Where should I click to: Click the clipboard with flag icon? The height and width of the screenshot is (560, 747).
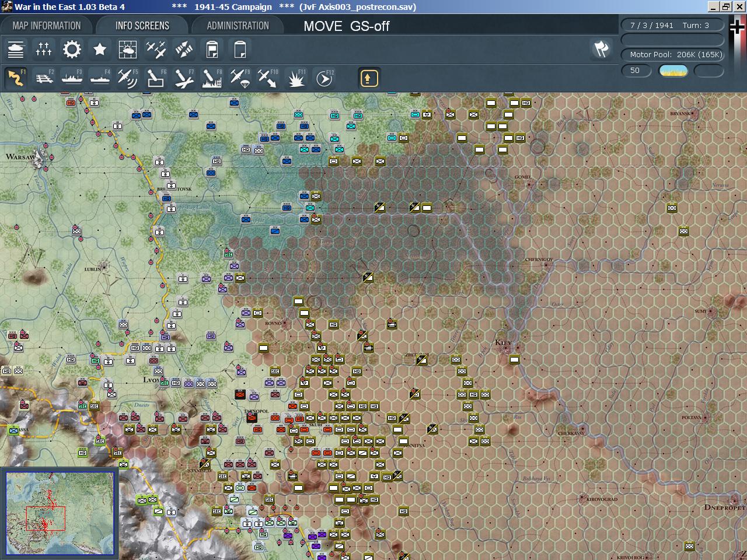click(x=212, y=50)
